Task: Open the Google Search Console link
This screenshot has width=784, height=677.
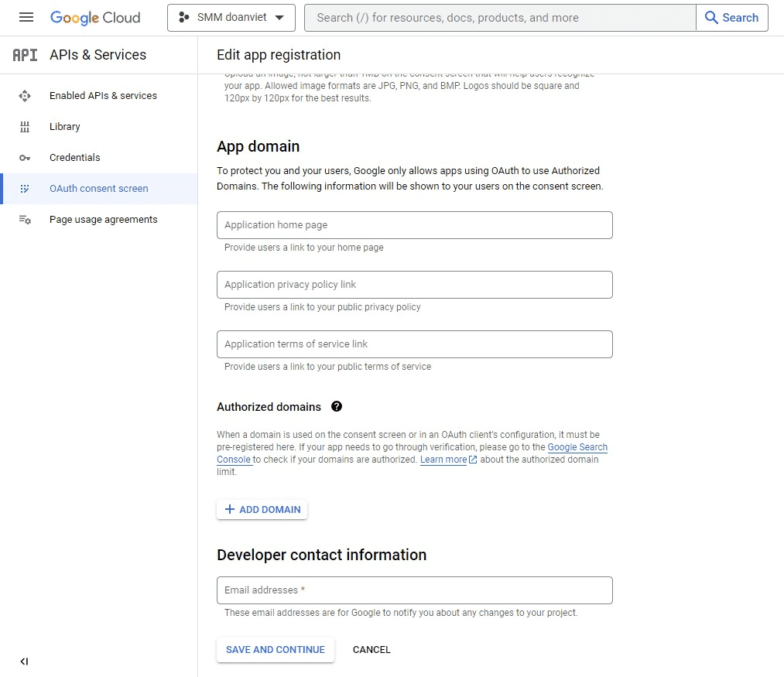Action: [x=577, y=447]
